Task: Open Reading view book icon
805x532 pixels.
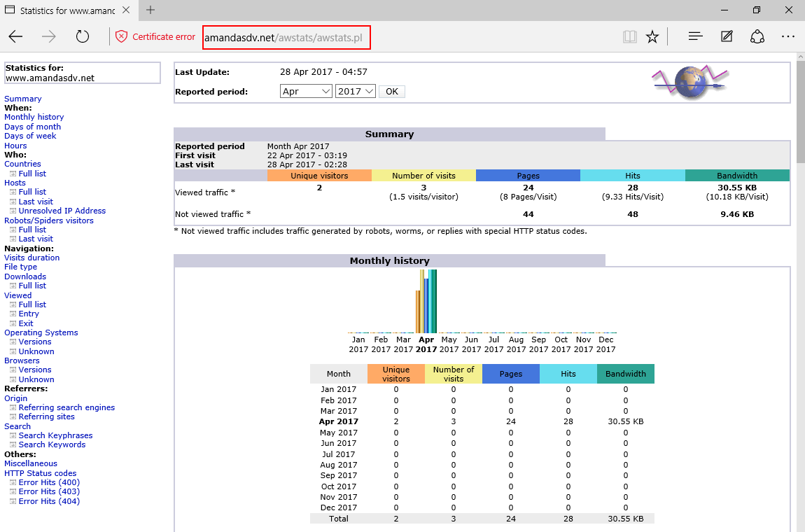Action: [629, 36]
